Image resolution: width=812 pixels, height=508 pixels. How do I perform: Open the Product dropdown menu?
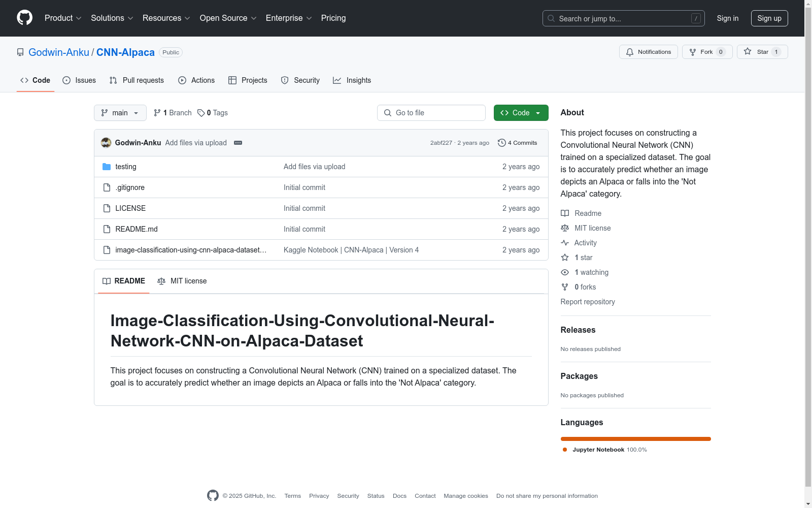coord(63,18)
